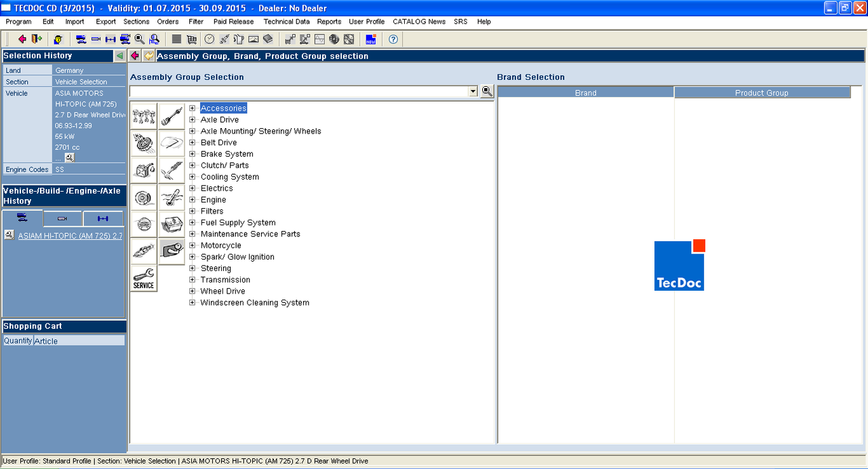
Task: Select the battery electrics group icon
Action: click(x=172, y=224)
